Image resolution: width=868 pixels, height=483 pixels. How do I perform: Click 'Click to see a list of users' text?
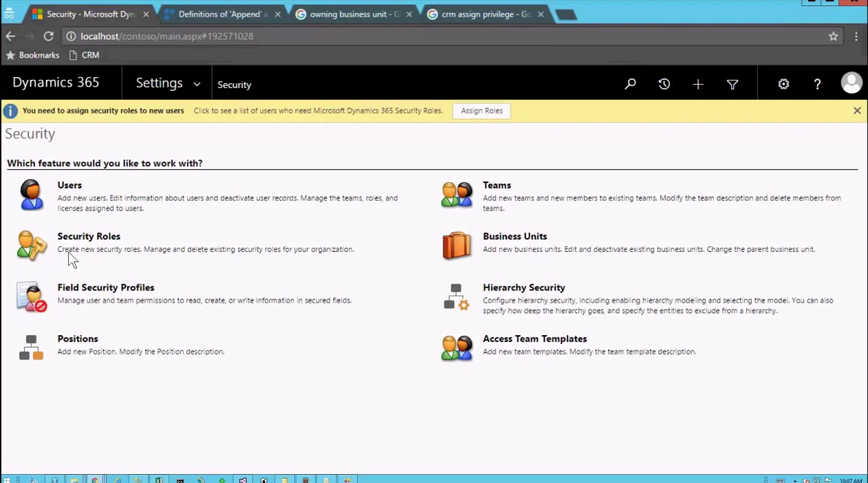318,111
